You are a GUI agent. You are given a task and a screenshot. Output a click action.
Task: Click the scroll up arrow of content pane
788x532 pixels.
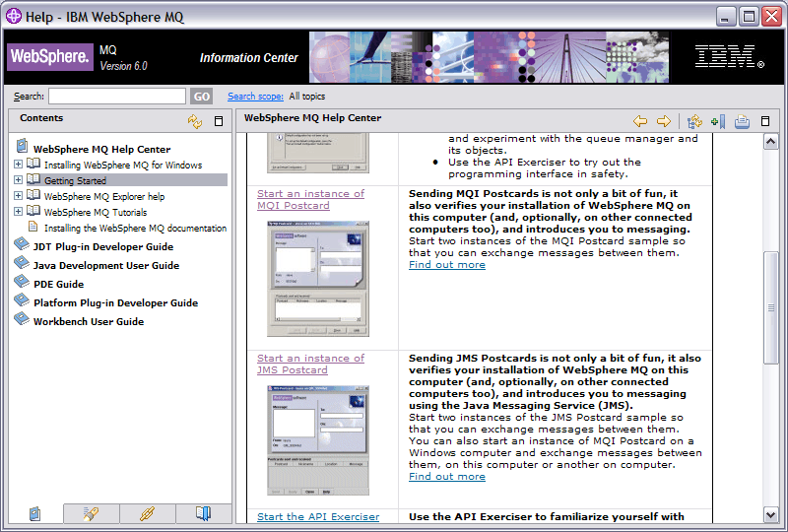click(771, 142)
